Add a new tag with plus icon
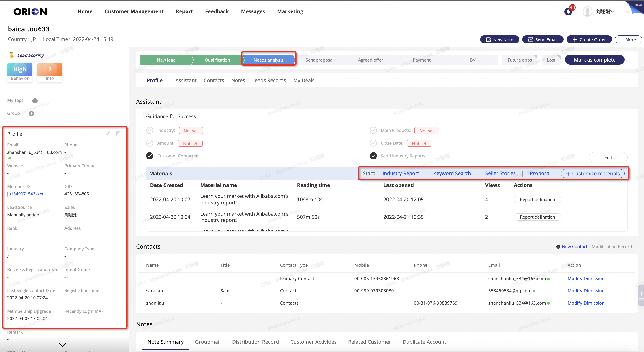Screen dimensions: 644x352 [35, 101]
